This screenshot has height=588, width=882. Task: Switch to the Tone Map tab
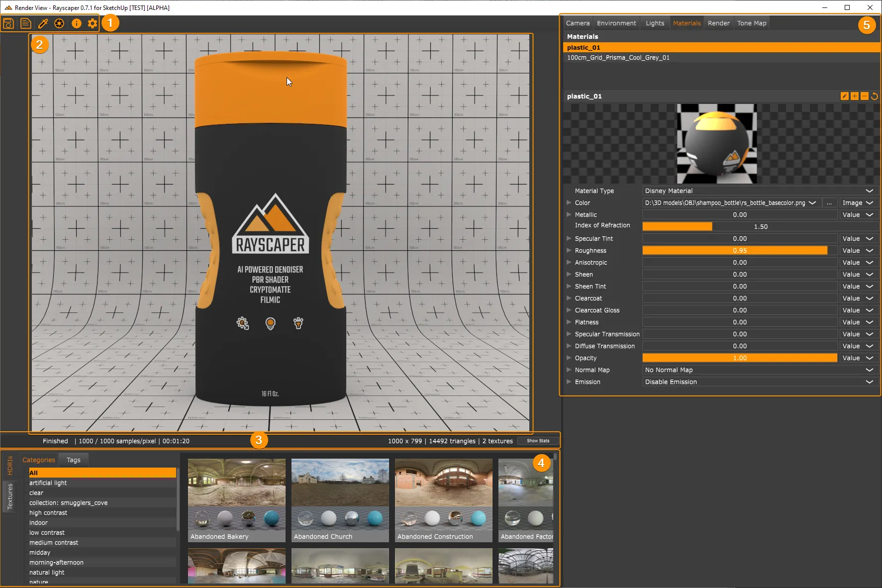pos(752,23)
